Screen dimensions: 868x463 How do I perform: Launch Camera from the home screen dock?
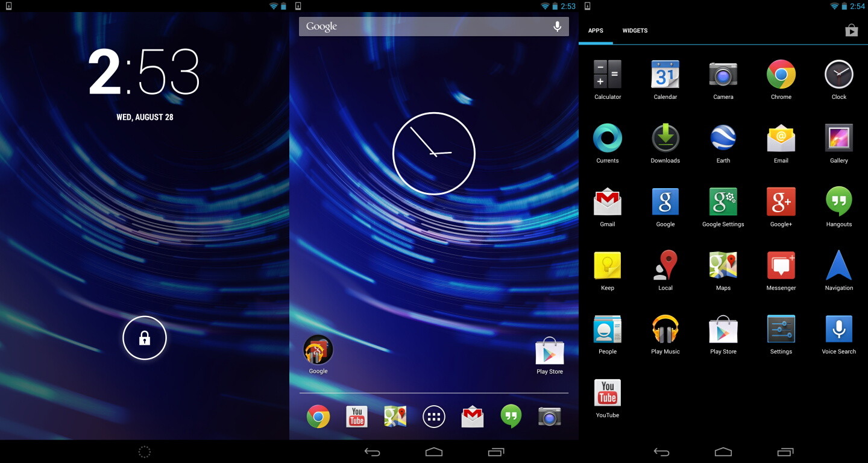pos(550,417)
